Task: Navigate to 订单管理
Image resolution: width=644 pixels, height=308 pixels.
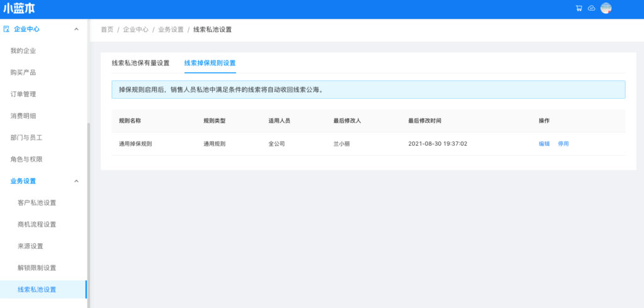Action: pos(23,94)
